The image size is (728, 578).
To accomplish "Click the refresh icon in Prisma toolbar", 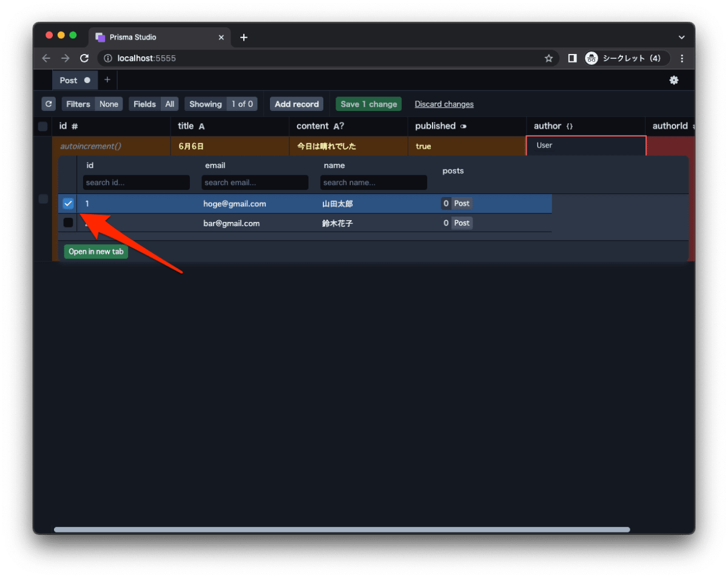I will 49,104.
